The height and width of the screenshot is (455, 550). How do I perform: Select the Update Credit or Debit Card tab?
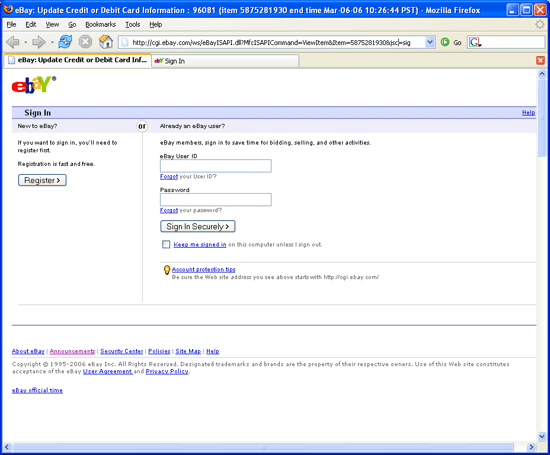click(x=77, y=60)
